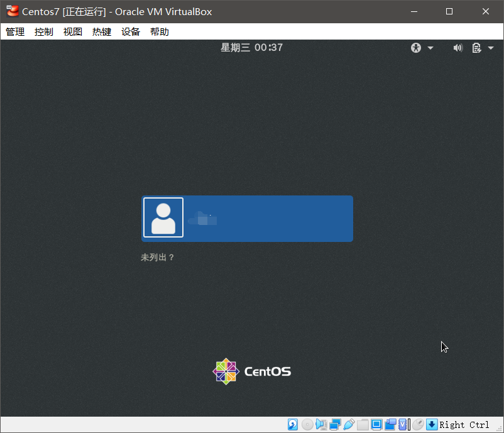Image resolution: width=504 pixels, height=433 pixels.
Task: Open the 设备 menu
Action: pyautogui.click(x=131, y=31)
